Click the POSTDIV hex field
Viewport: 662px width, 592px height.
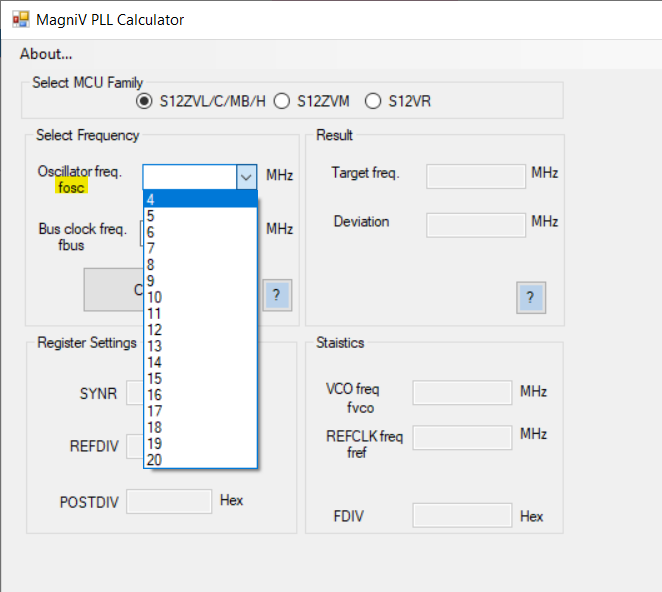tap(169, 502)
